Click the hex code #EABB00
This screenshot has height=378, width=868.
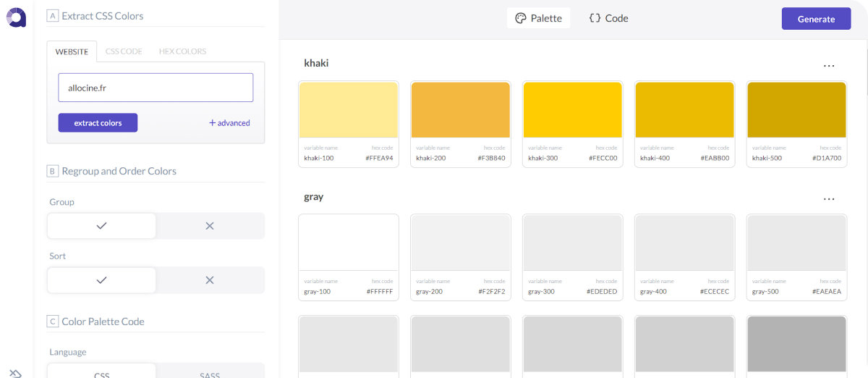click(715, 158)
